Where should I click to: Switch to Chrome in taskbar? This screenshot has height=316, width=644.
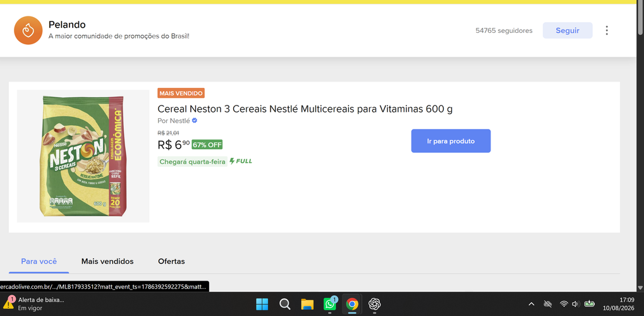click(x=352, y=304)
